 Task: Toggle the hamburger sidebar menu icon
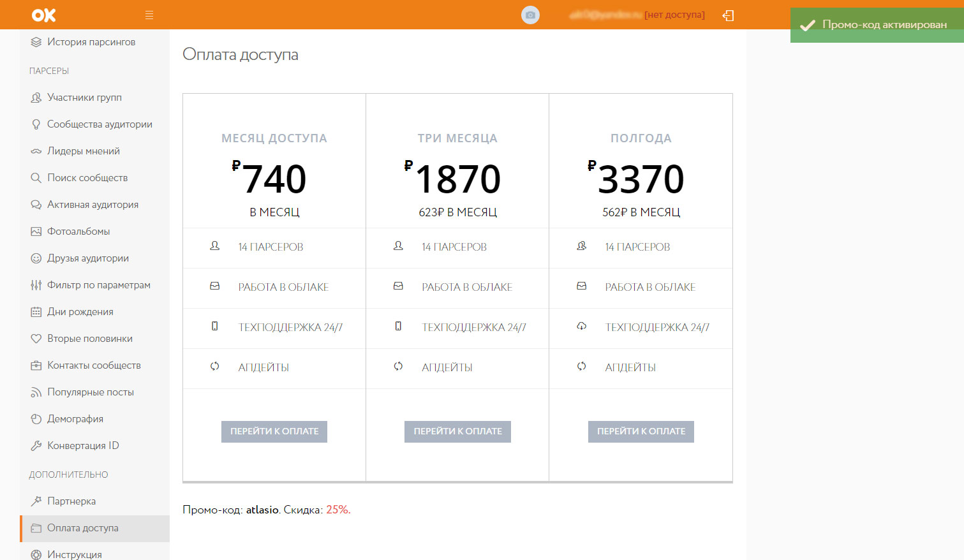click(x=149, y=15)
